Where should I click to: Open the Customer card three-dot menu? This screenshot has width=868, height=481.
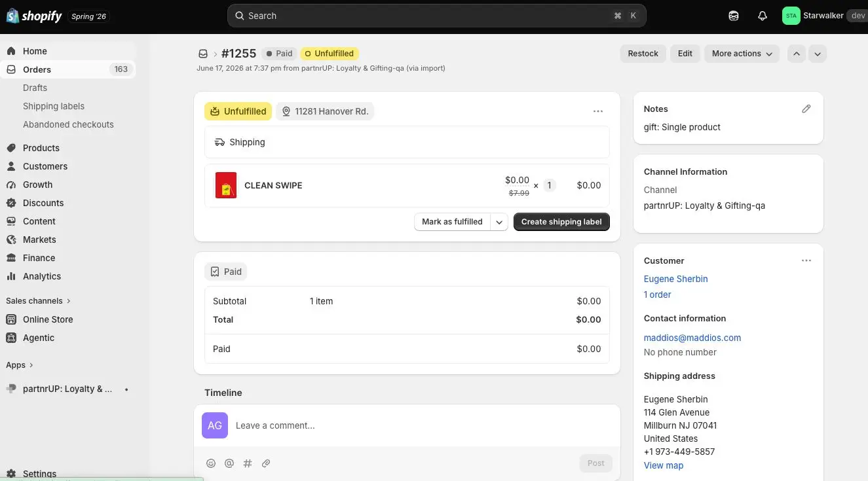click(x=806, y=260)
